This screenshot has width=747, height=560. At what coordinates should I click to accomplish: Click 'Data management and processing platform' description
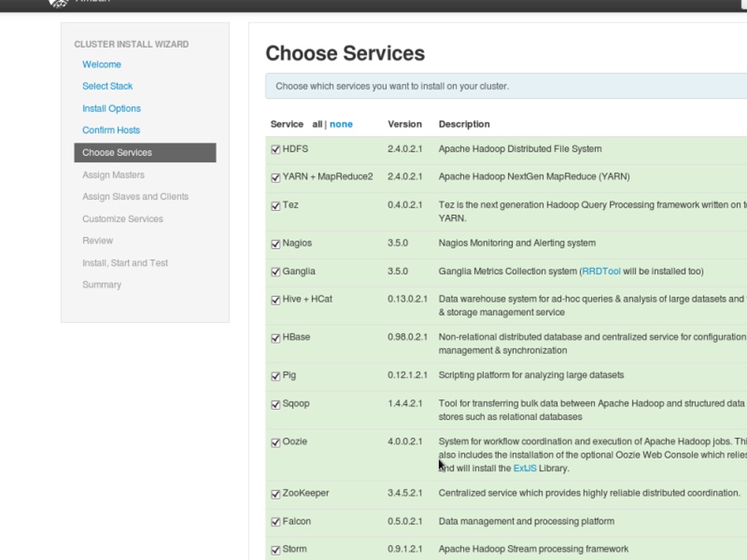[526, 522]
